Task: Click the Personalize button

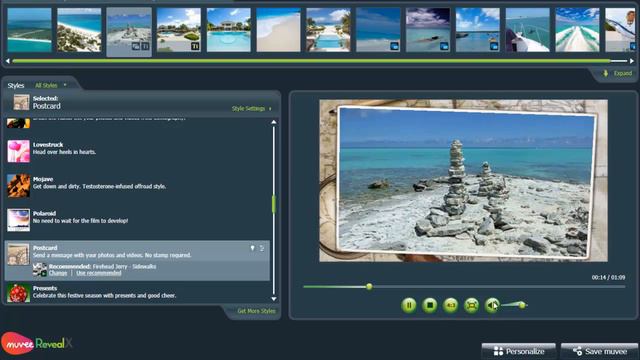Action: point(518,351)
